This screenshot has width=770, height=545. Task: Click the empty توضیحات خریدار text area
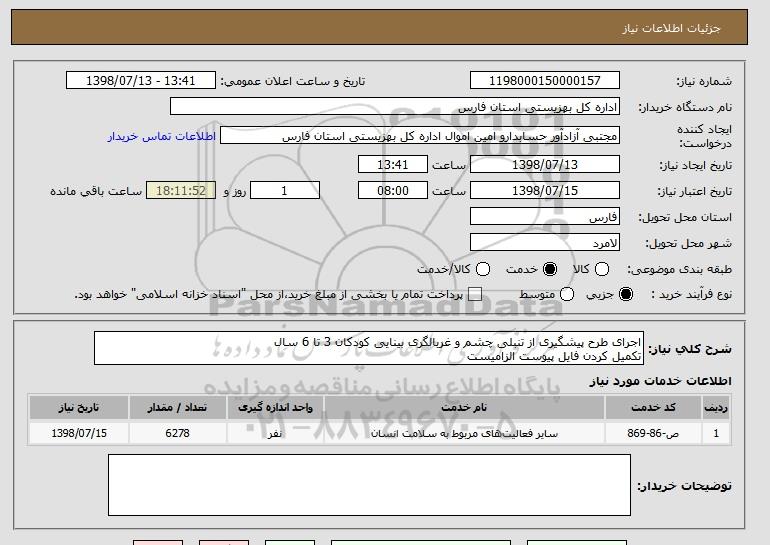[369, 485]
